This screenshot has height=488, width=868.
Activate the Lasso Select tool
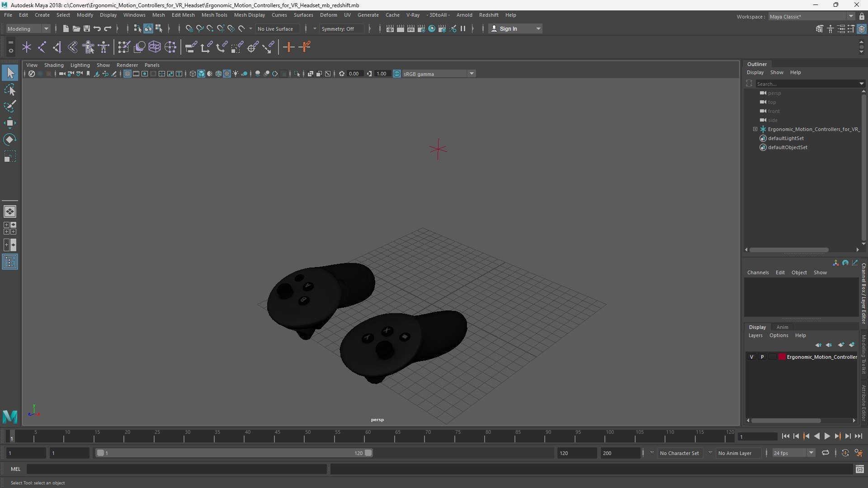[x=10, y=89]
